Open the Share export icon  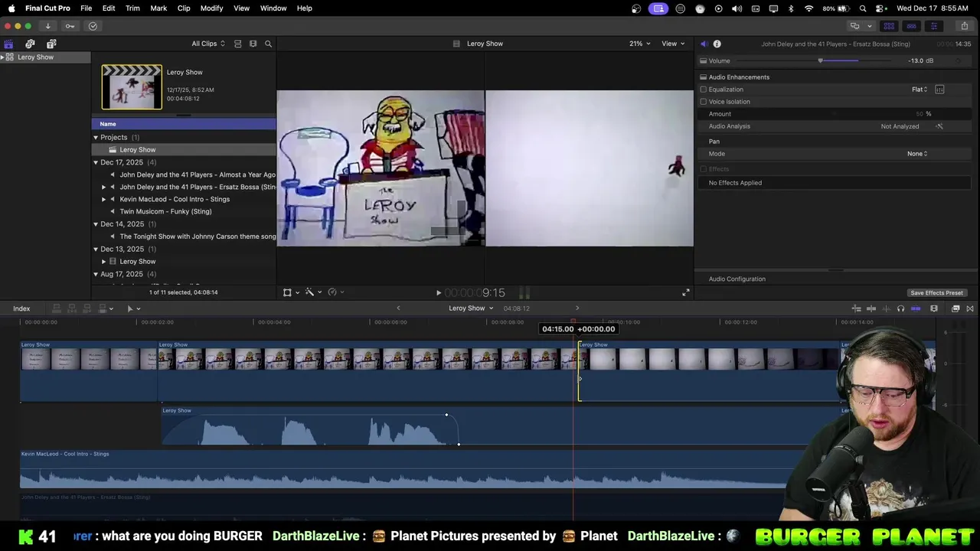click(964, 26)
